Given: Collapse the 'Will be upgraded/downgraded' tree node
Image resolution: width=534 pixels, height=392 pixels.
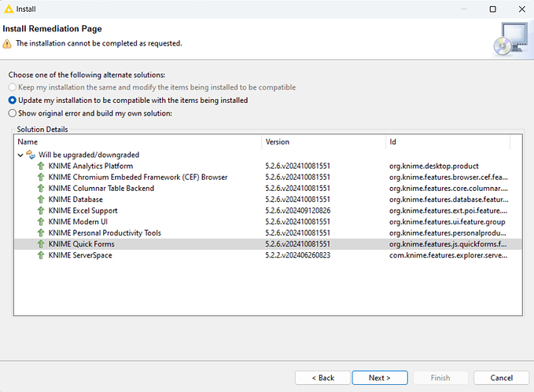Looking at the screenshot, I should pyautogui.click(x=20, y=156).
